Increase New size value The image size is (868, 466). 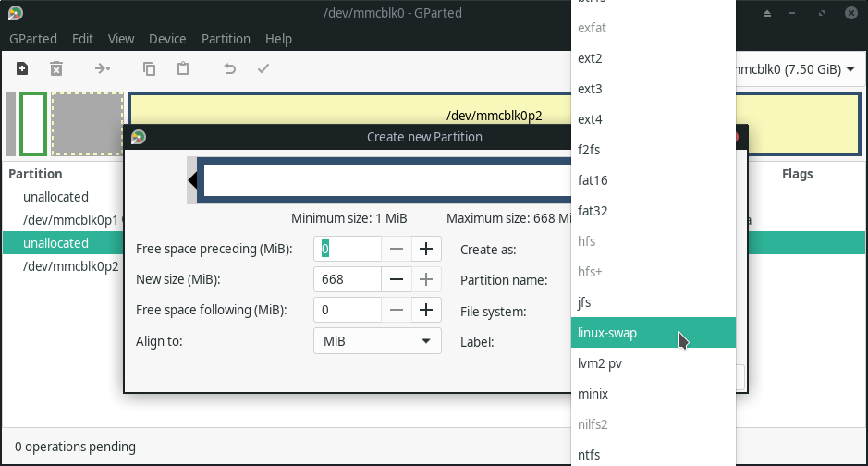pos(426,279)
